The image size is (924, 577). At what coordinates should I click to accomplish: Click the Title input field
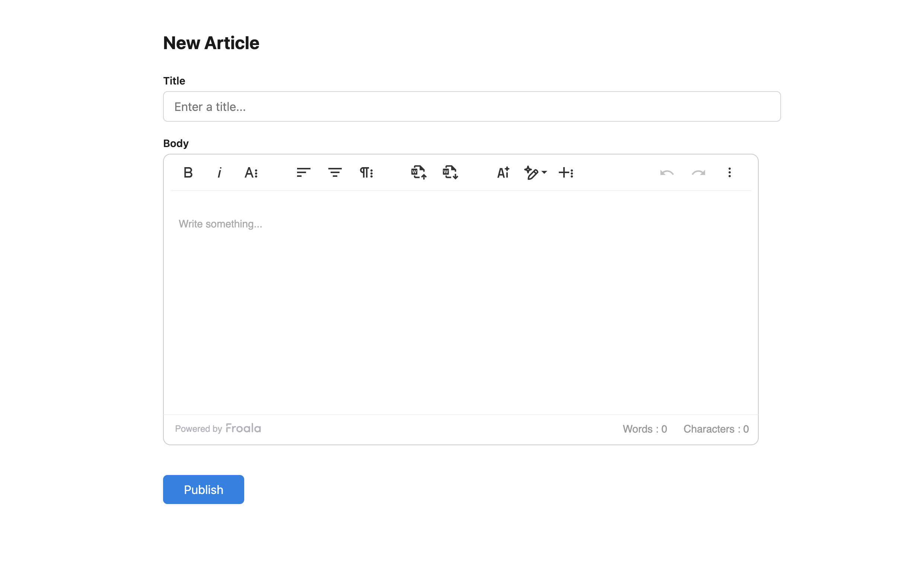pos(472,106)
